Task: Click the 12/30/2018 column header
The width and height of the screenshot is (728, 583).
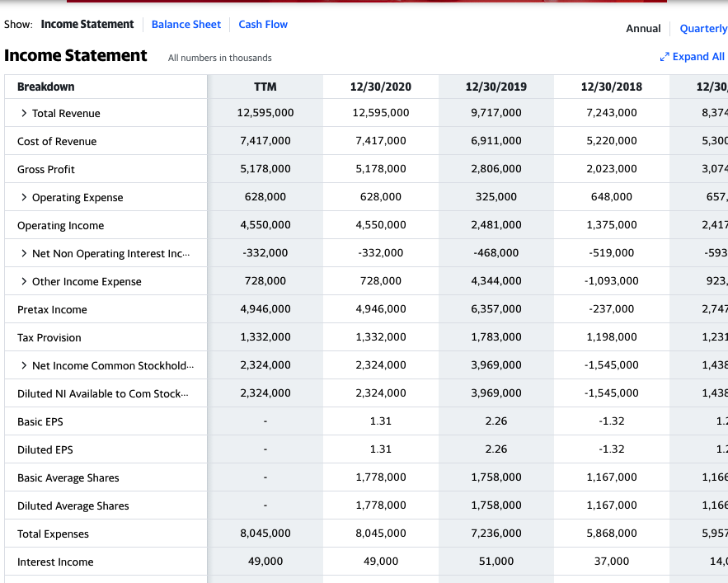Action: point(611,87)
